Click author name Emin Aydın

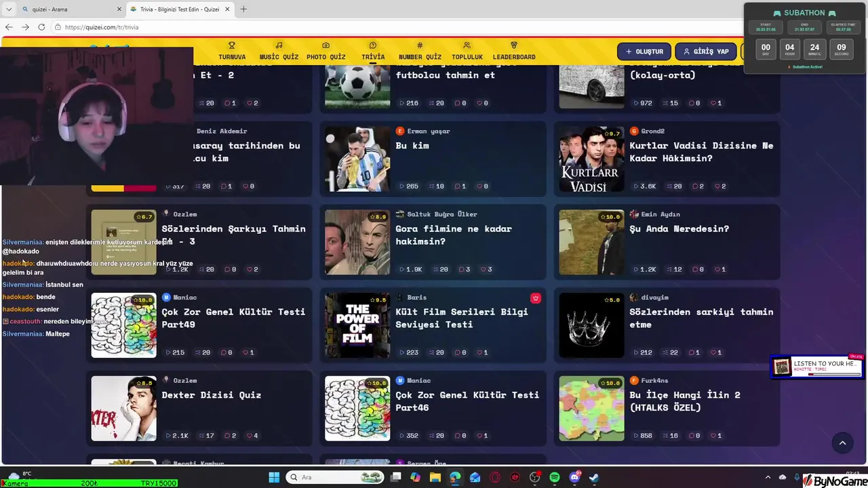click(660, 214)
